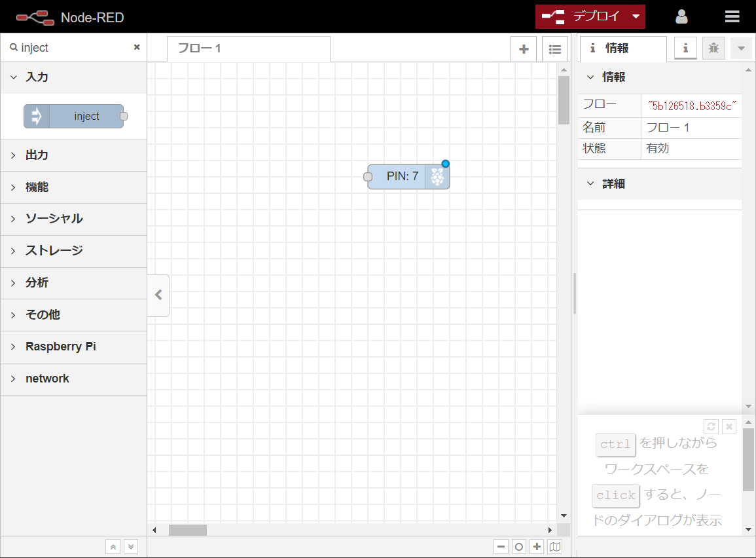Screen dimensions: 756x558
Task: Zoom in the workspace with plus
Action: [x=537, y=547]
